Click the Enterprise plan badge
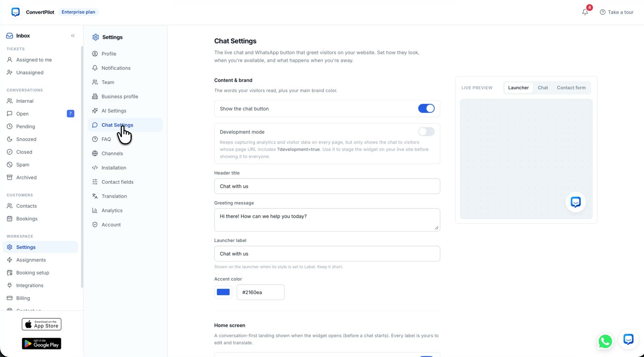This screenshot has width=644, height=357. [78, 12]
